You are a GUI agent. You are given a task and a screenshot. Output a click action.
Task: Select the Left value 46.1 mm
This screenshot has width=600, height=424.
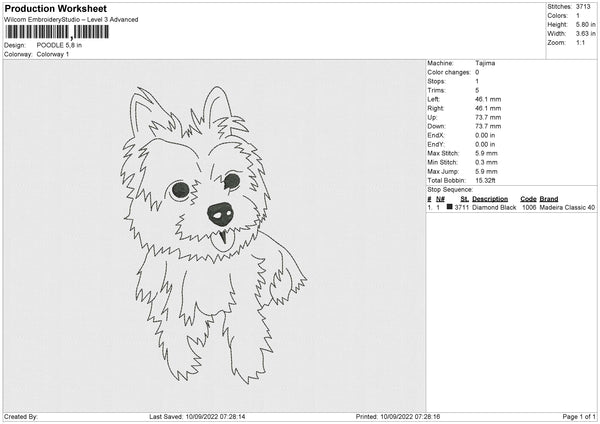point(488,99)
